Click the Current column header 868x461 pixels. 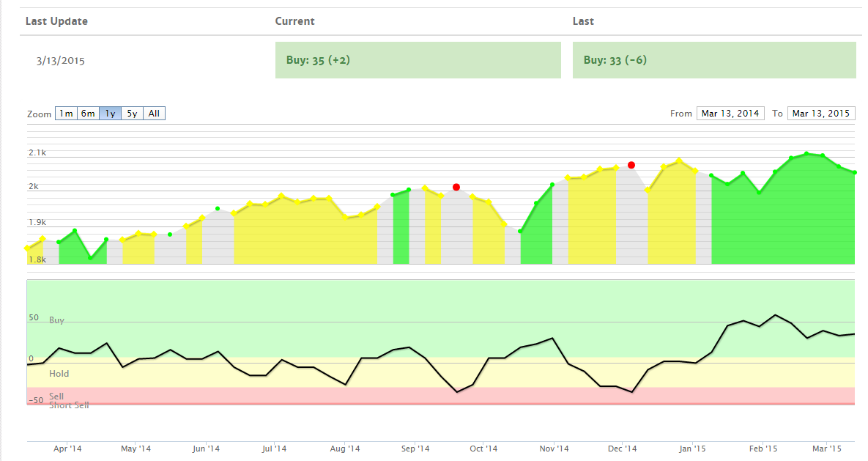tap(294, 21)
